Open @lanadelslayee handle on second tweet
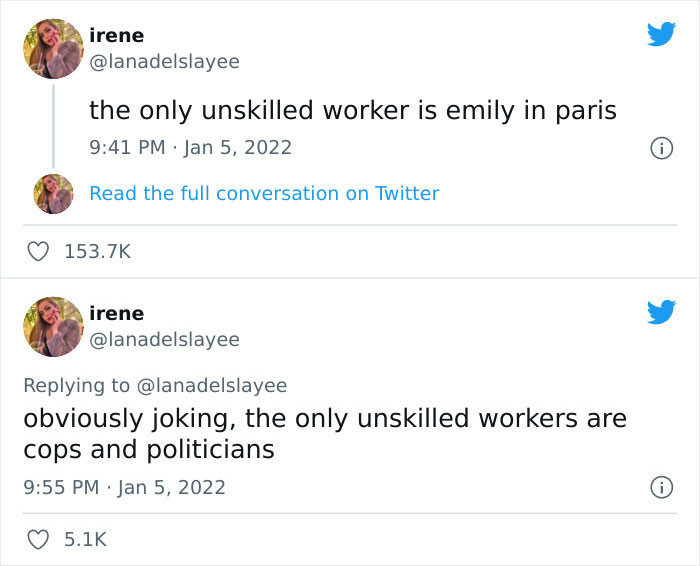 coord(164,340)
